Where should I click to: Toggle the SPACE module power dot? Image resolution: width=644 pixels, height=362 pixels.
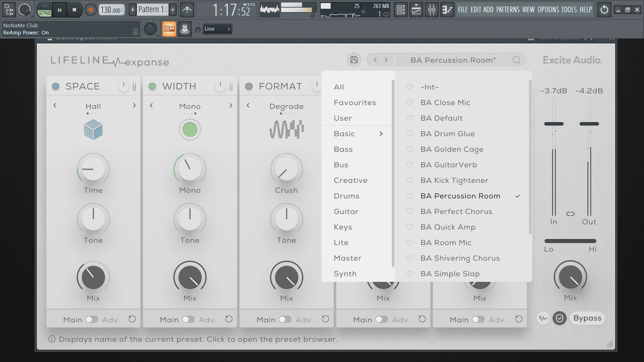point(56,86)
